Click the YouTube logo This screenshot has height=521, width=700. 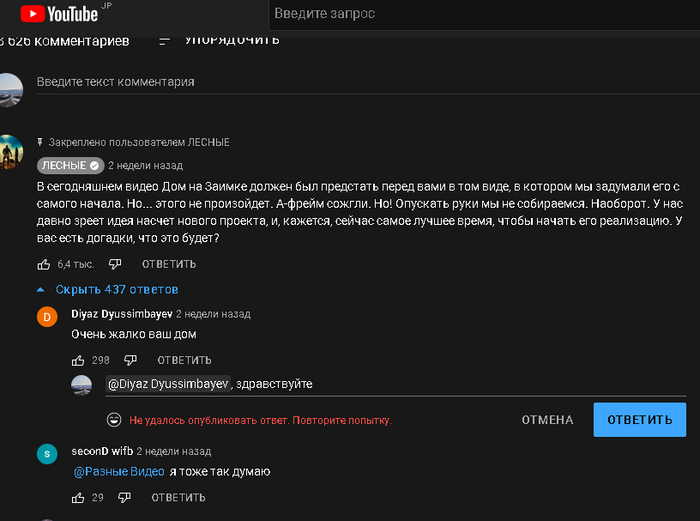pyautogui.click(x=59, y=14)
